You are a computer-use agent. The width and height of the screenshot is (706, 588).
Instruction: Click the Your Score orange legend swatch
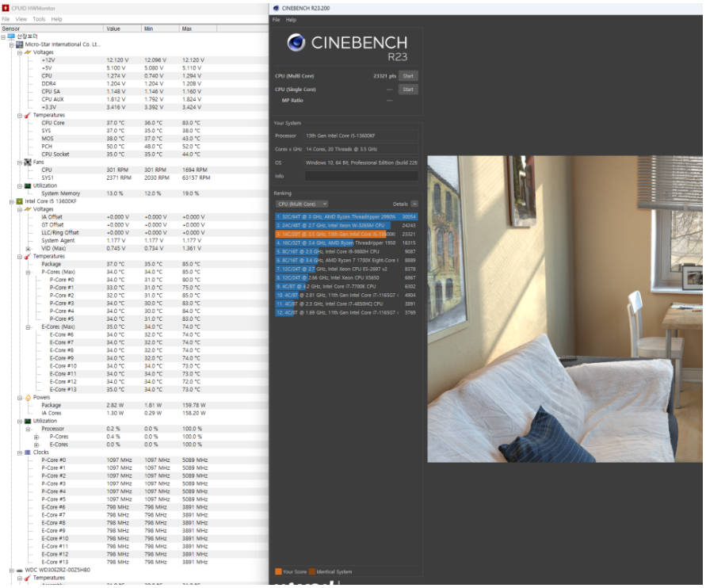(278, 572)
